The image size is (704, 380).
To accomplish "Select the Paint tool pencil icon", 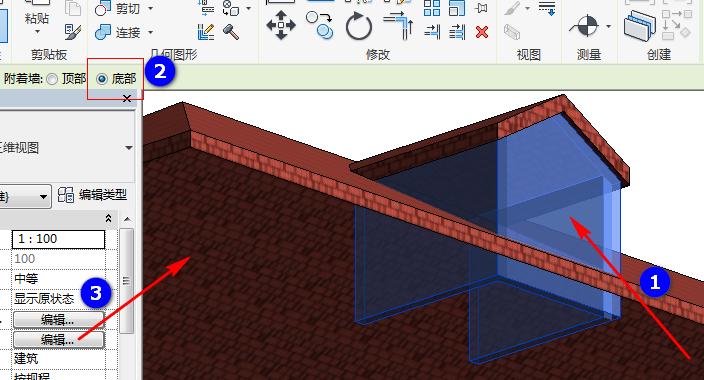I will pyautogui.click(x=206, y=32).
